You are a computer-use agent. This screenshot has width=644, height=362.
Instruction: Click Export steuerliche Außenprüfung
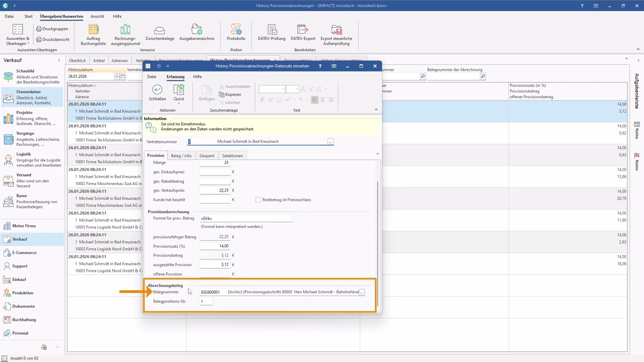(336, 35)
